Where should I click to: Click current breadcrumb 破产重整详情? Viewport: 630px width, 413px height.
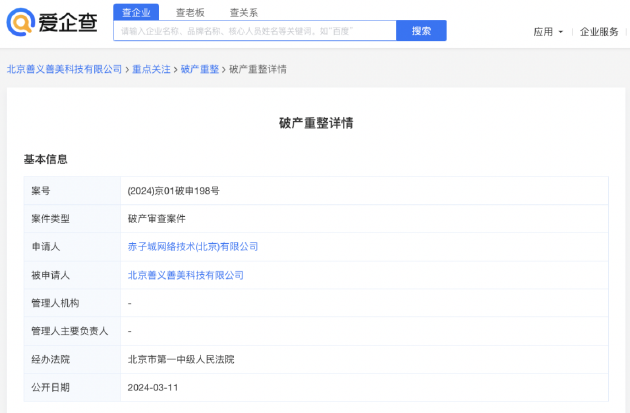point(258,69)
